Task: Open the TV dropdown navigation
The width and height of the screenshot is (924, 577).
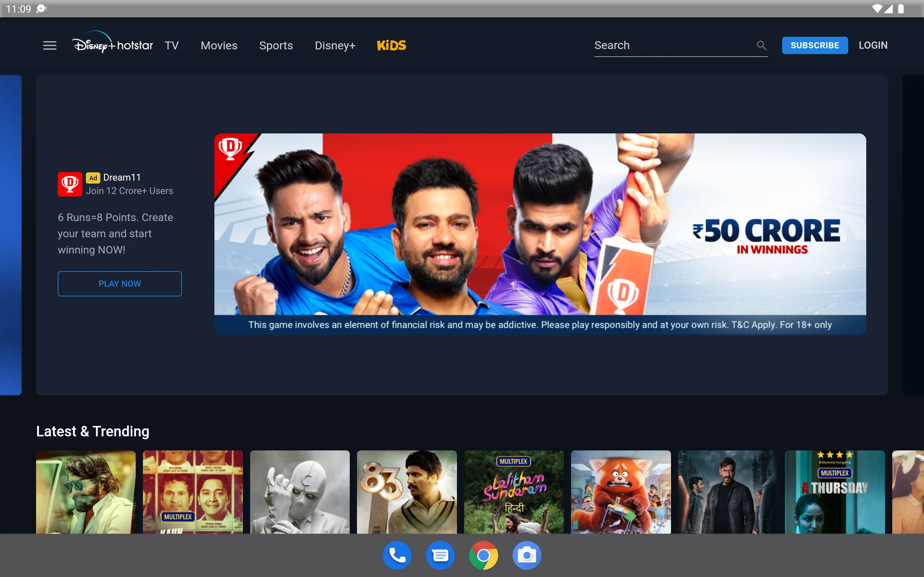Action: click(x=172, y=45)
